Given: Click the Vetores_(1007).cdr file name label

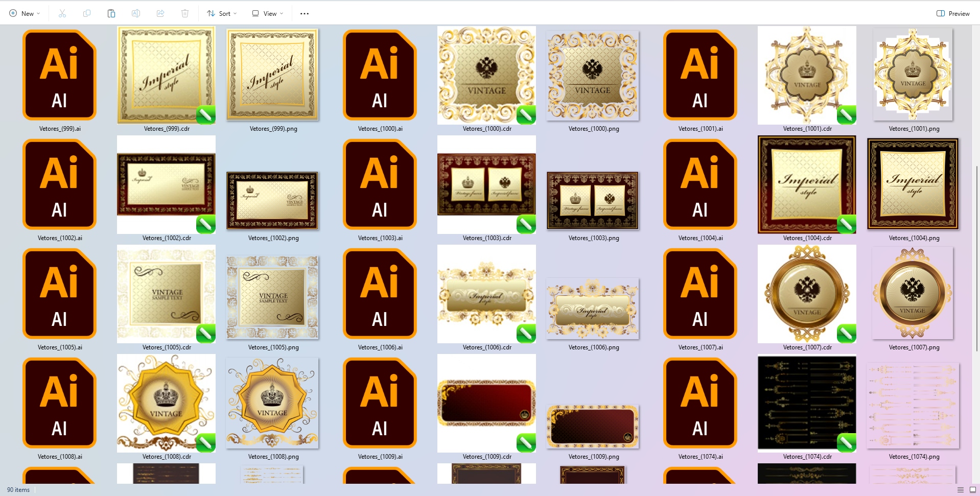Looking at the screenshot, I should click(x=807, y=347).
